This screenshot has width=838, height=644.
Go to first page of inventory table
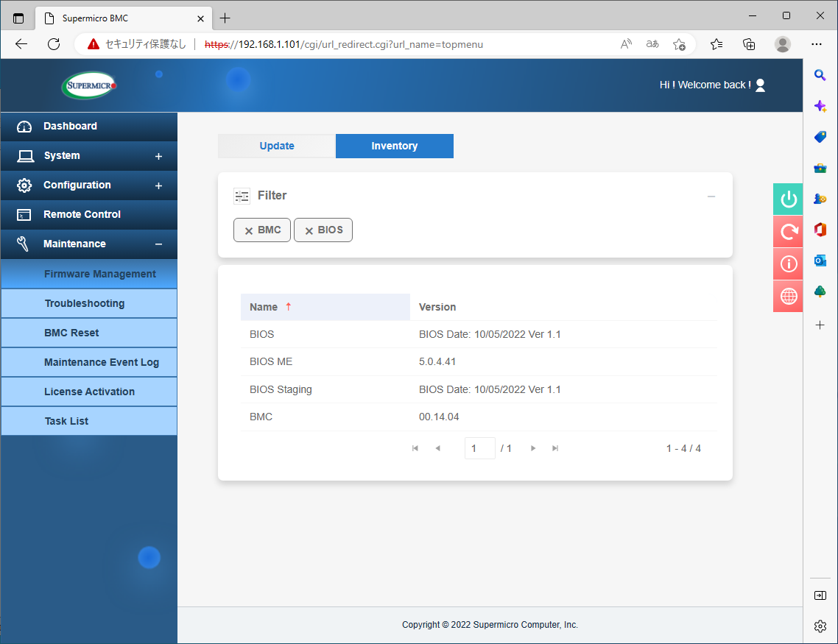point(415,448)
